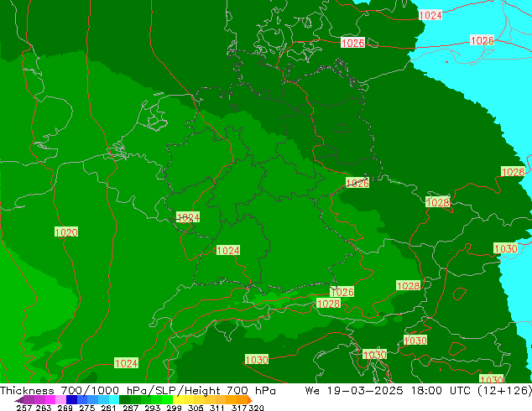Screen dimensions: 532x411
Task: Pick the cyan legend swatch
Action: 114,400
